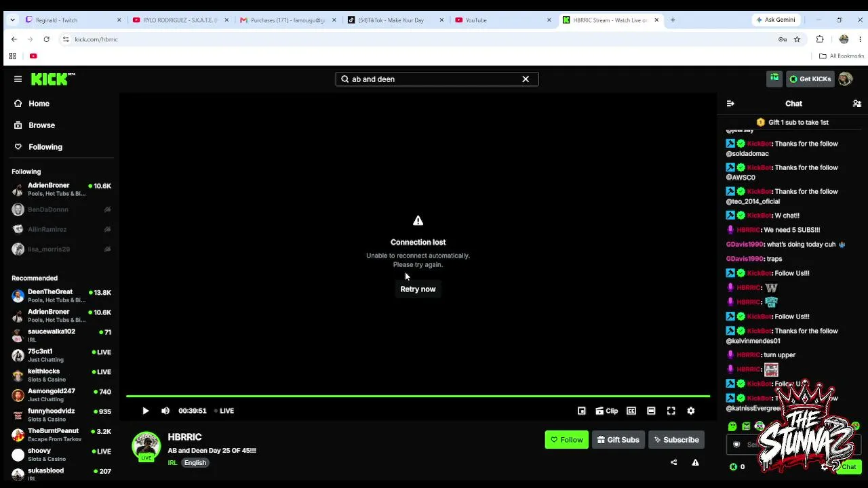Open lisa_morris29 offline channel
Screen dimensions: 868x488
61,249
